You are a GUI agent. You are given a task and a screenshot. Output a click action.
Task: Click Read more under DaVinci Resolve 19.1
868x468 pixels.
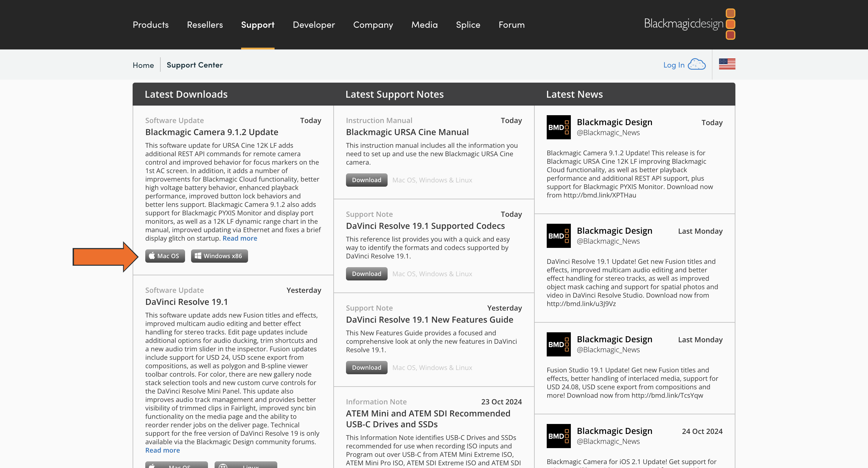162,450
